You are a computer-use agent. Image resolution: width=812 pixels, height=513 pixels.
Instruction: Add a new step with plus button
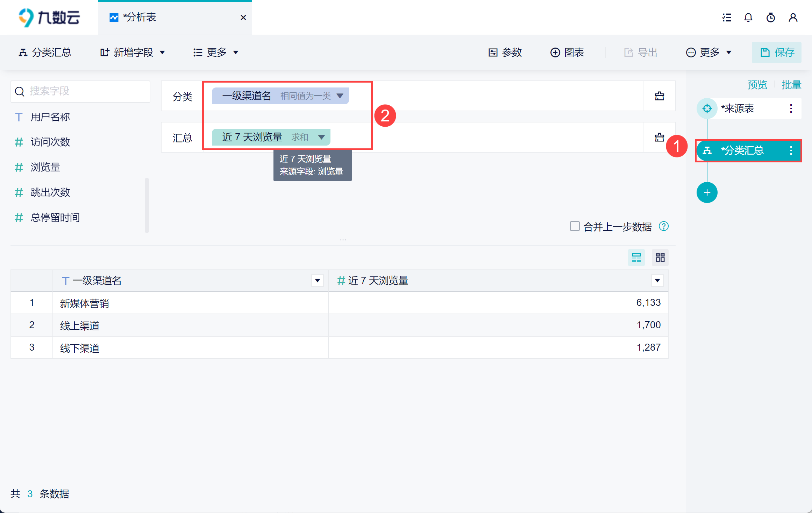(707, 192)
